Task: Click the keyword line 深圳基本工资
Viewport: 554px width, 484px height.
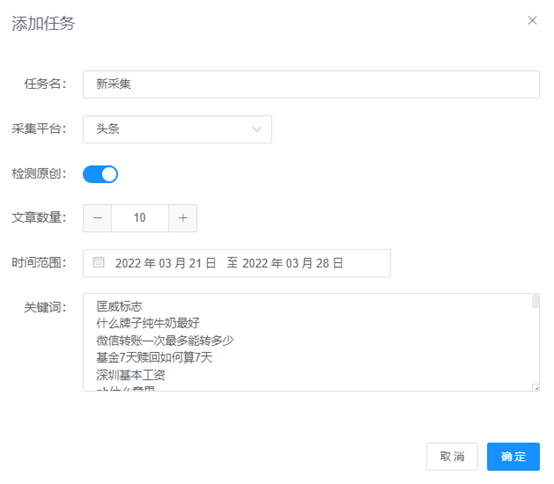Action: click(x=131, y=375)
